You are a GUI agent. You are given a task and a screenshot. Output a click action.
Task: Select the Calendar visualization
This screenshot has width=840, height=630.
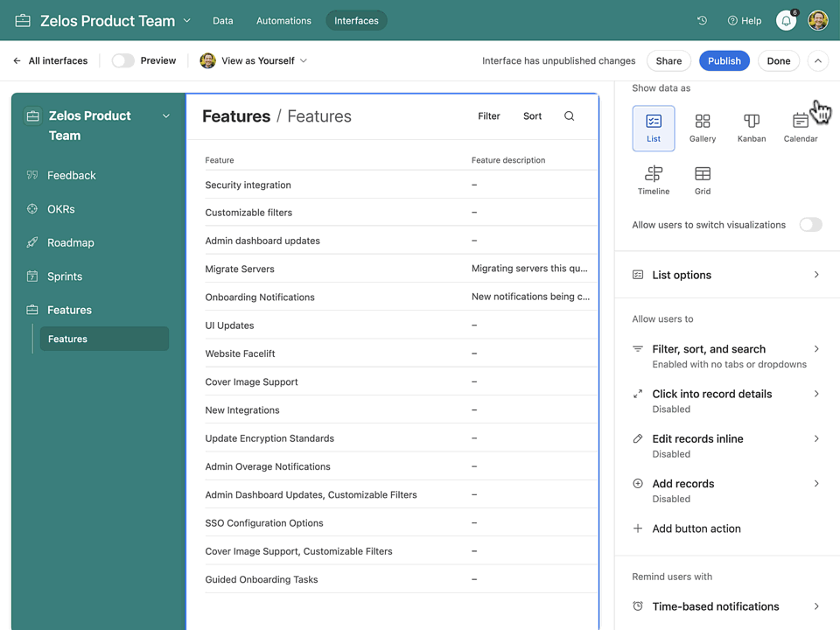point(800,127)
